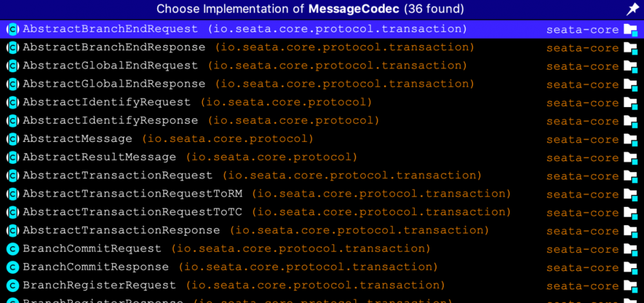Click the module folder icon for AbstractIdentifyRequest

click(x=630, y=103)
